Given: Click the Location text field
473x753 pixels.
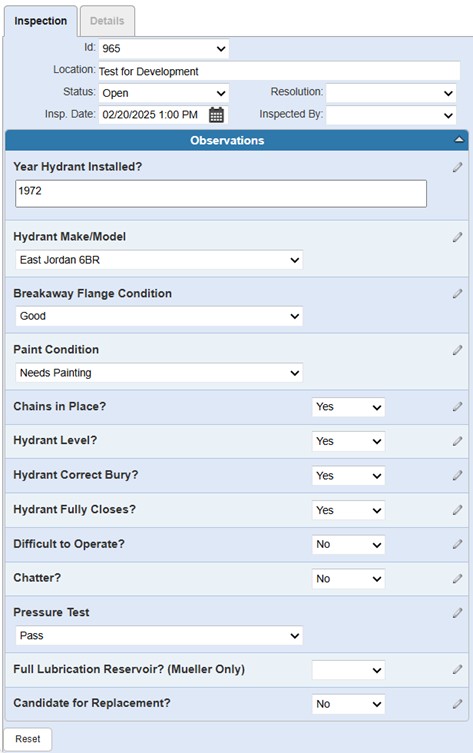Looking at the screenshot, I should click(279, 71).
